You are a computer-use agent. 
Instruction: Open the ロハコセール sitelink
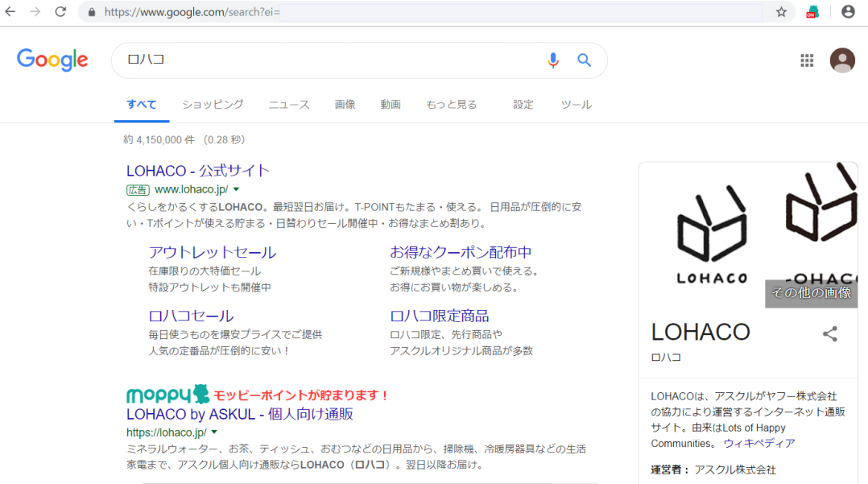(x=191, y=316)
